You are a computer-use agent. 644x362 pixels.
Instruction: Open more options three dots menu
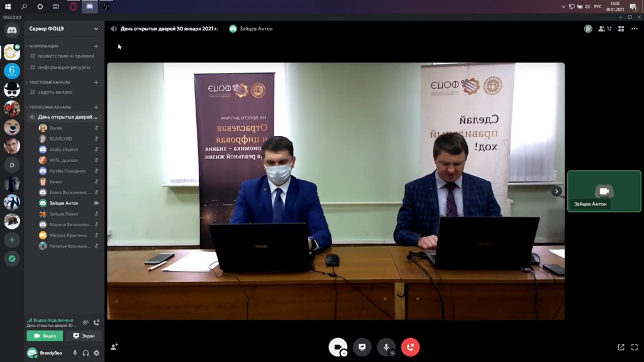click(x=635, y=29)
